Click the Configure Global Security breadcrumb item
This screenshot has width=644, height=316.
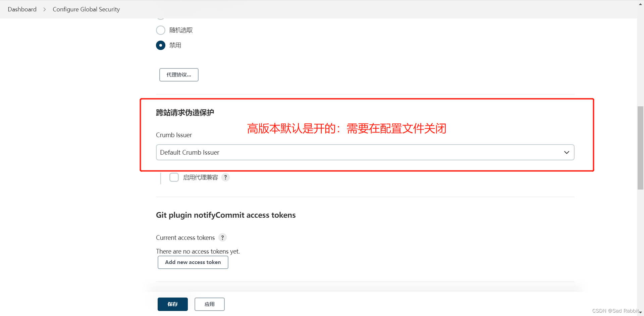(86, 9)
